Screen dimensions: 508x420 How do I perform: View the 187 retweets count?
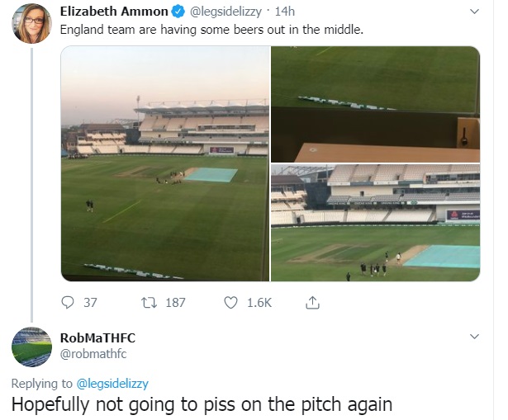point(176,303)
